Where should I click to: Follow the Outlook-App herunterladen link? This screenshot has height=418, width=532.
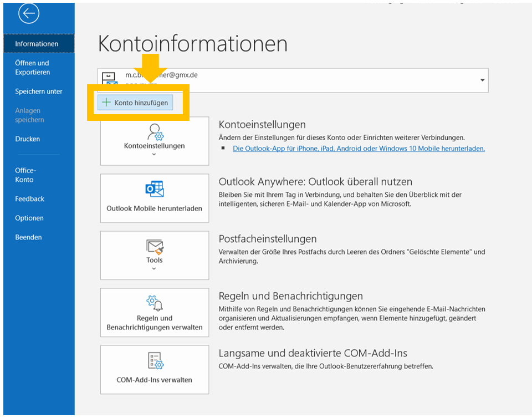click(x=359, y=148)
